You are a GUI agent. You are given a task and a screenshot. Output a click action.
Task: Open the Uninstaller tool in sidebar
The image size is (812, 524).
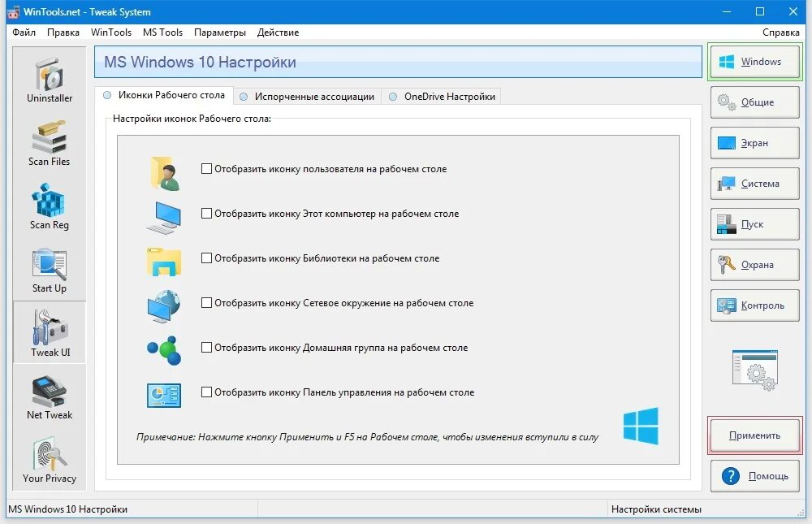click(x=50, y=80)
